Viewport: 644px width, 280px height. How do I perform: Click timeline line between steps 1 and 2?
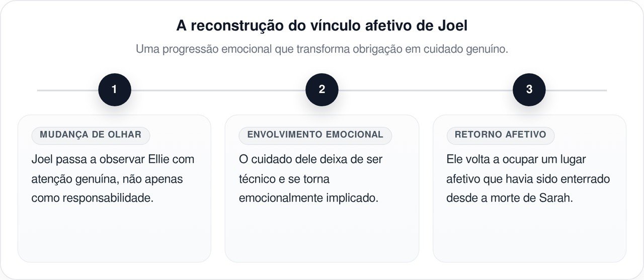tap(218, 90)
